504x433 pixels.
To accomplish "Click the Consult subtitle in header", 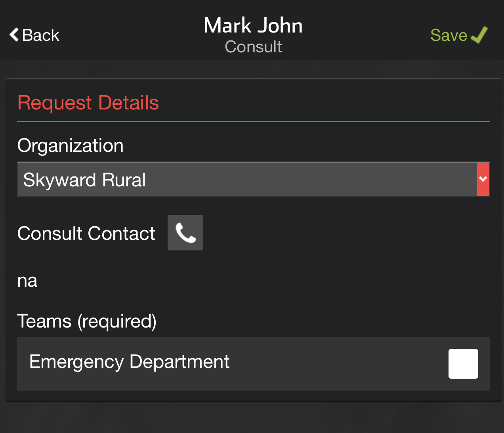I will pos(254,47).
